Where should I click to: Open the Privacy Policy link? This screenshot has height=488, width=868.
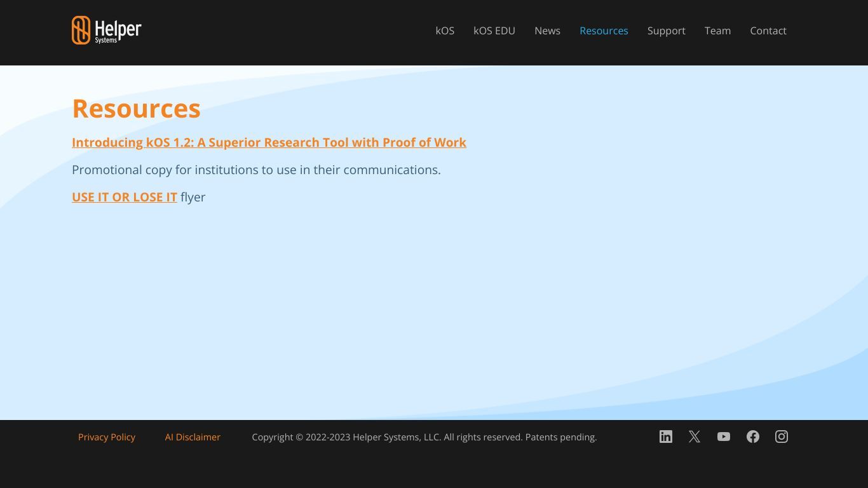click(107, 437)
